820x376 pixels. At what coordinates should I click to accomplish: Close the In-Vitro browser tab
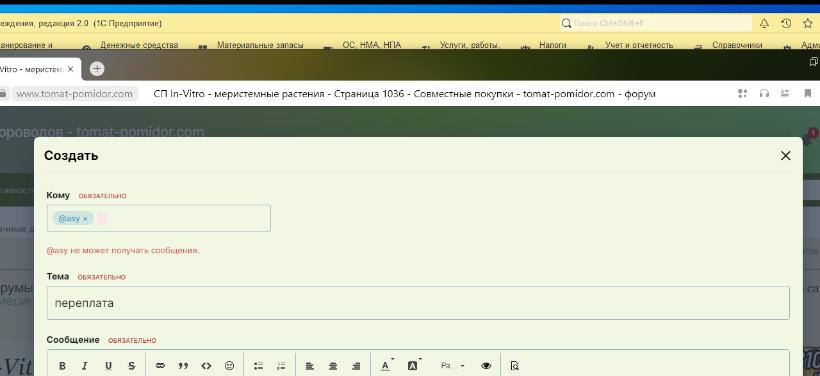(x=71, y=69)
